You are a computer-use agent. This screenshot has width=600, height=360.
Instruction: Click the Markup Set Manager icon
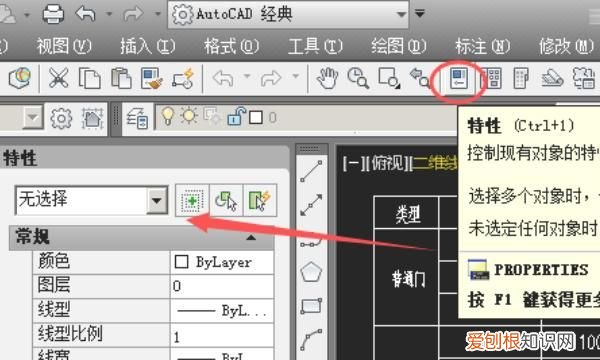584,78
